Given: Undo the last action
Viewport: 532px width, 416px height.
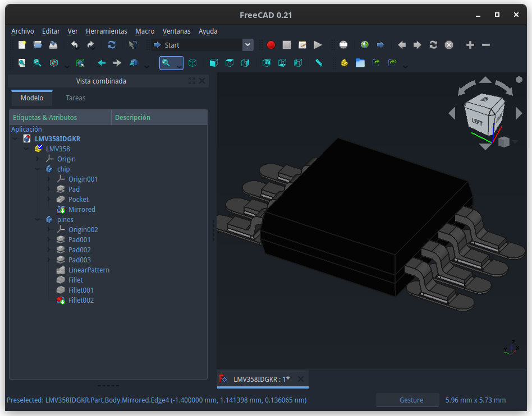Looking at the screenshot, I should click(75, 45).
